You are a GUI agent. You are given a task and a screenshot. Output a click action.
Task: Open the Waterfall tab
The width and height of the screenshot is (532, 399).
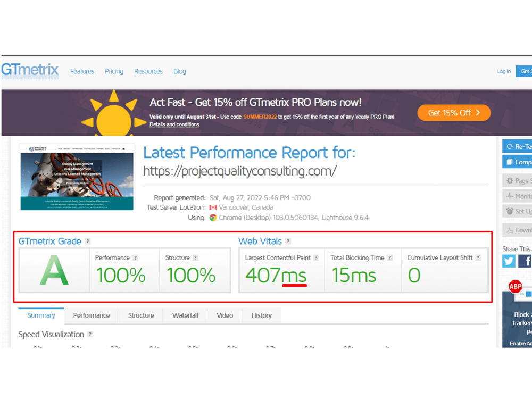(x=185, y=315)
